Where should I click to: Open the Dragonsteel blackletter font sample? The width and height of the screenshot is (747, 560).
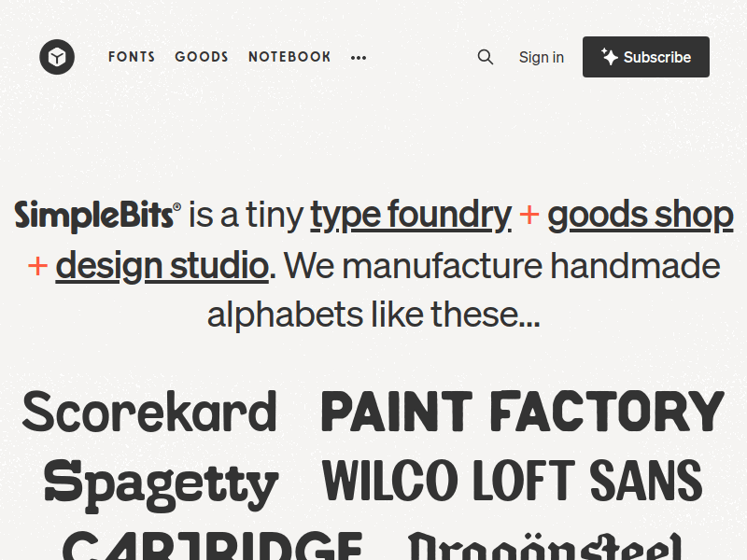545,547
